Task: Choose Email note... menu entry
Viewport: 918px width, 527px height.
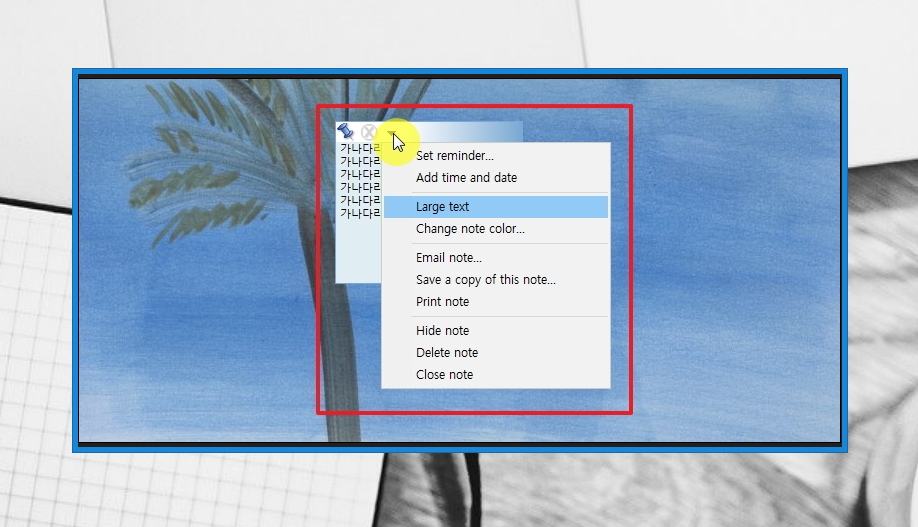Action: 496,258
